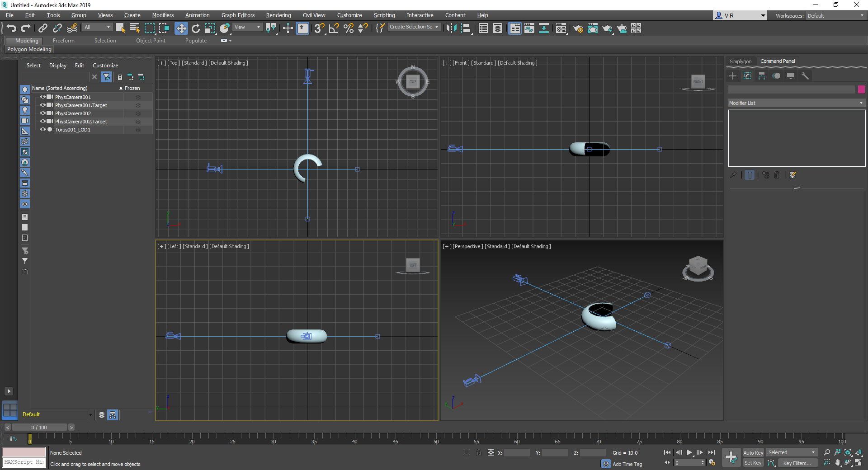Viewport: 868px width, 470px height.
Task: Hide the Torus001_LOD1 object
Action: [x=43, y=130]
